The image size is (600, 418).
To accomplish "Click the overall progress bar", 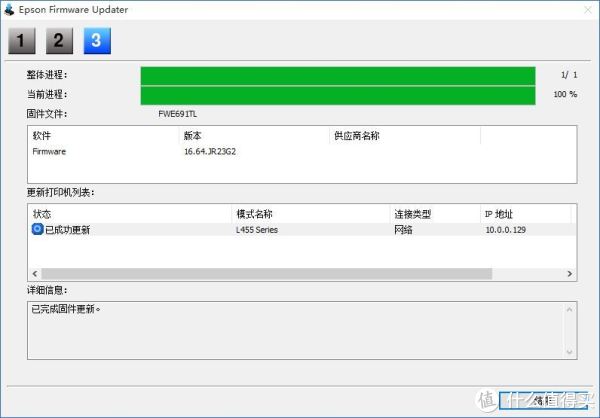I will [338, 75].
